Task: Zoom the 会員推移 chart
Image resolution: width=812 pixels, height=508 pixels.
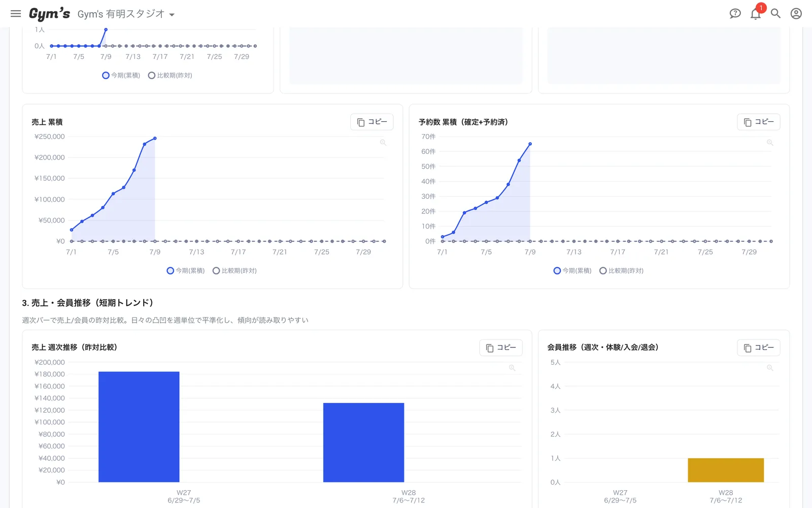Action: coord(770,368)
